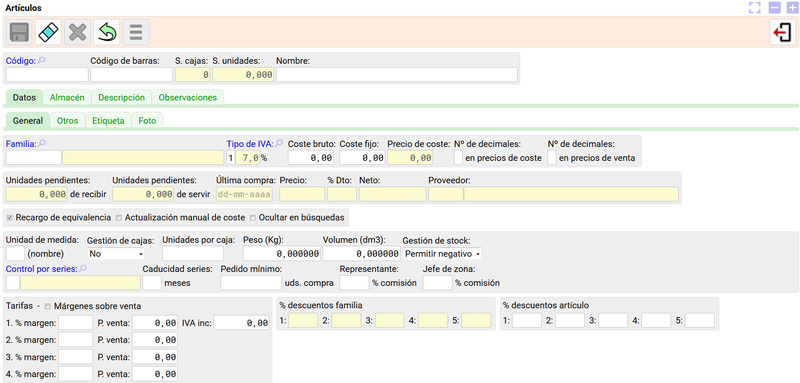Click magnifier icon next to Tipo de IVA
Screen dimensions: 800x383
(x=279, y=144)
